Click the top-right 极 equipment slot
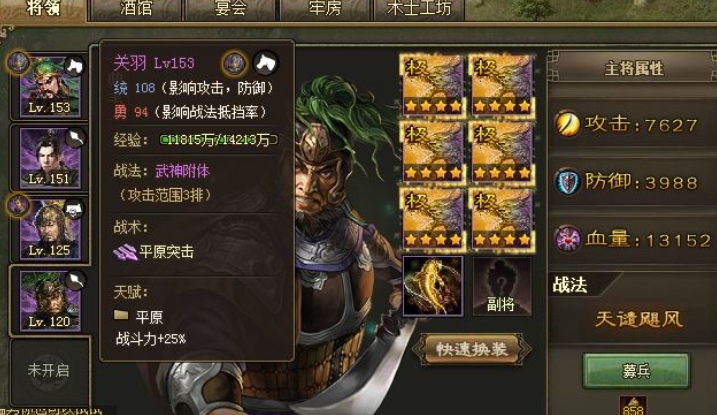Screen dimensions: 717x415 [501, 85]
